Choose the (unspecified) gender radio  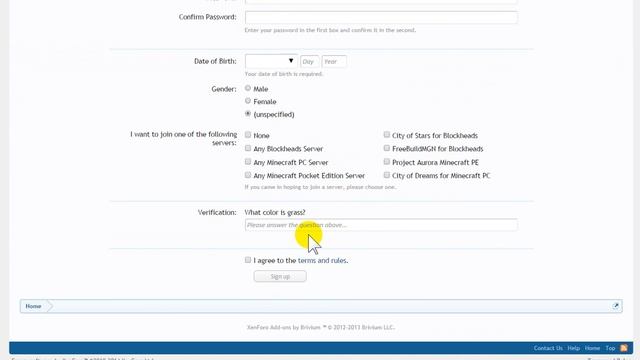click(x=248, y=114)
